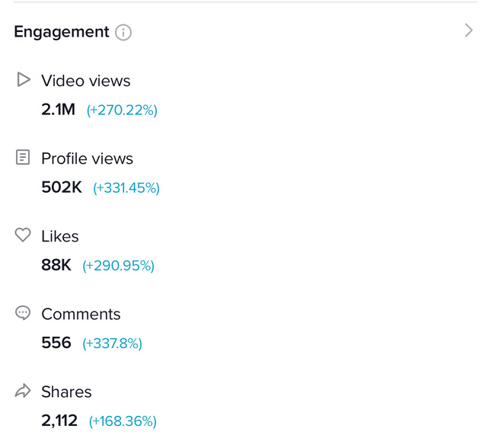491x448 pixels.
Task: Click the +270.22% video views change
Action: pyautogui.click(x=122, y=110)
